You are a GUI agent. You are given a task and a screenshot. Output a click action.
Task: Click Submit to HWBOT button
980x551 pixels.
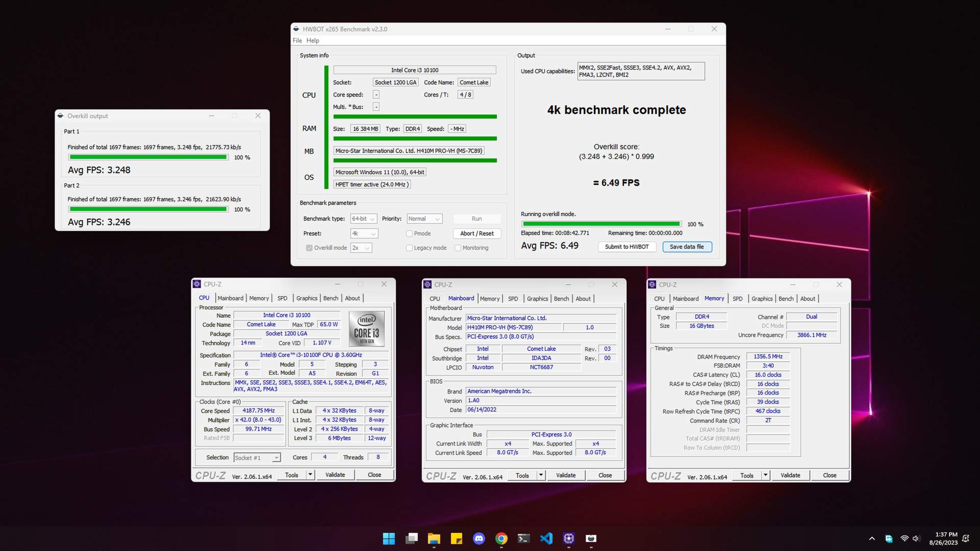point(627,247)
